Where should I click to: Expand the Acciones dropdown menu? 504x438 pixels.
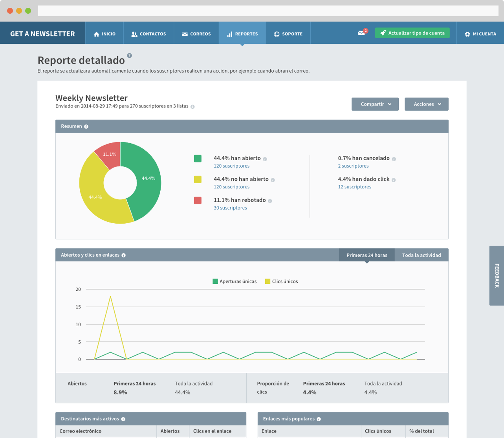pos(426,104)
